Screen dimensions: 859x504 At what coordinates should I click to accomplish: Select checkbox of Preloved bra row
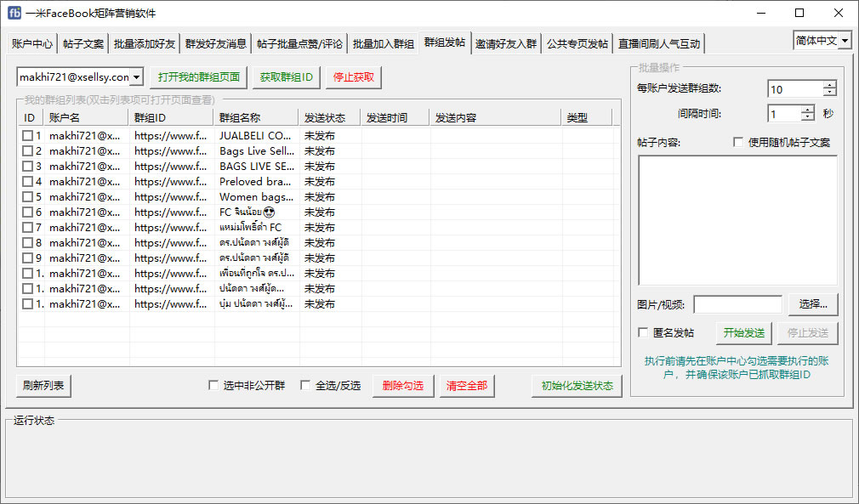click(27, 182)
